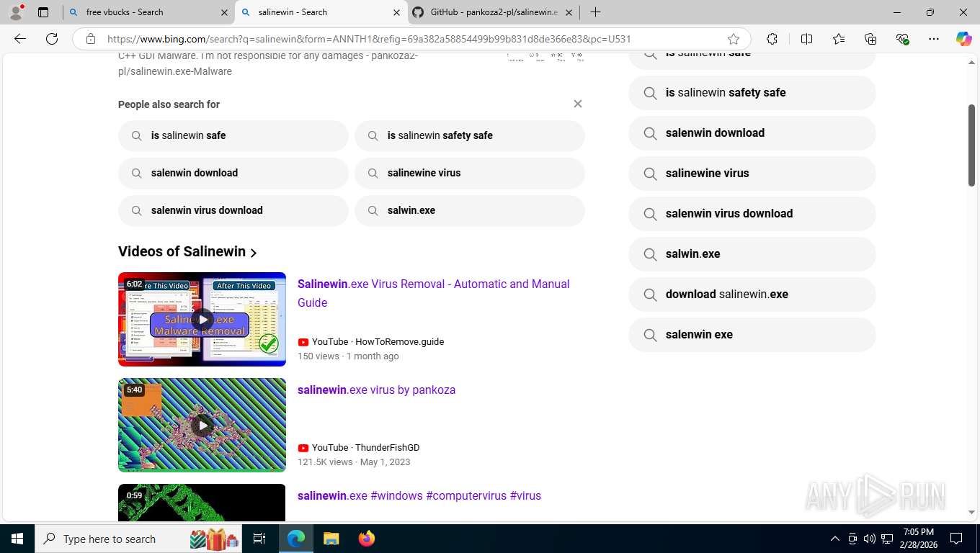Search 'salenwin virus download' left suggestion
Screen dimensions: 980x553
click(233, 210)
